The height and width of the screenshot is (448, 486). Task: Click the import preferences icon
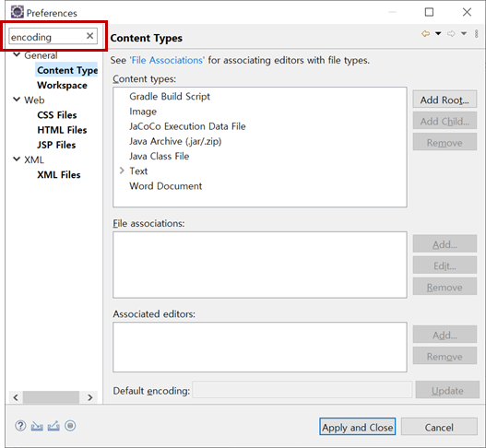pos(37,426)
